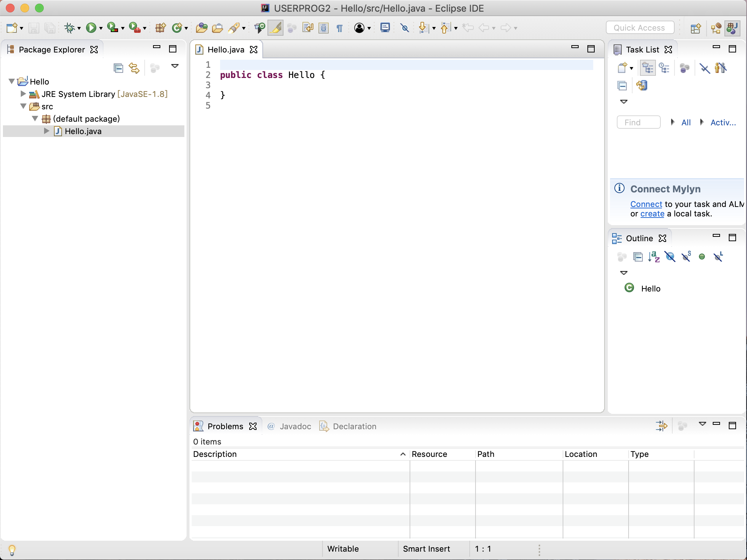Open the Outline view menu triangle
This screenshot has height=560, width=747.
(x=624, y=273)
